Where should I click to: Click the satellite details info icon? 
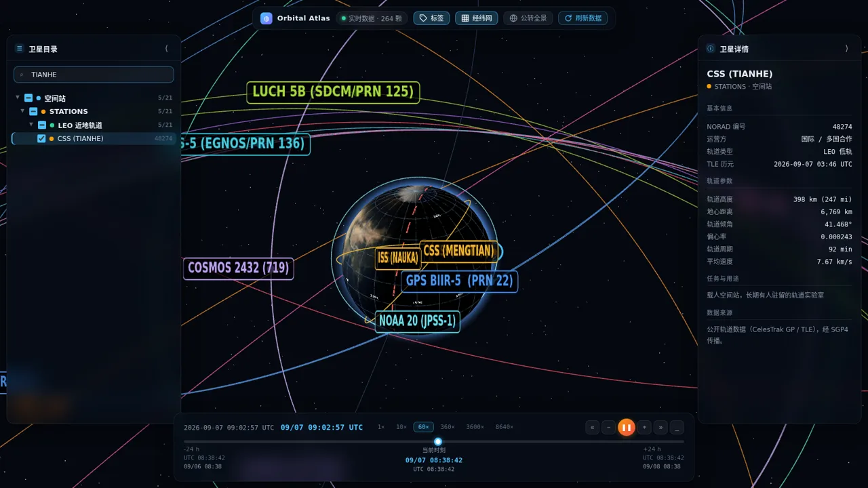711,49
